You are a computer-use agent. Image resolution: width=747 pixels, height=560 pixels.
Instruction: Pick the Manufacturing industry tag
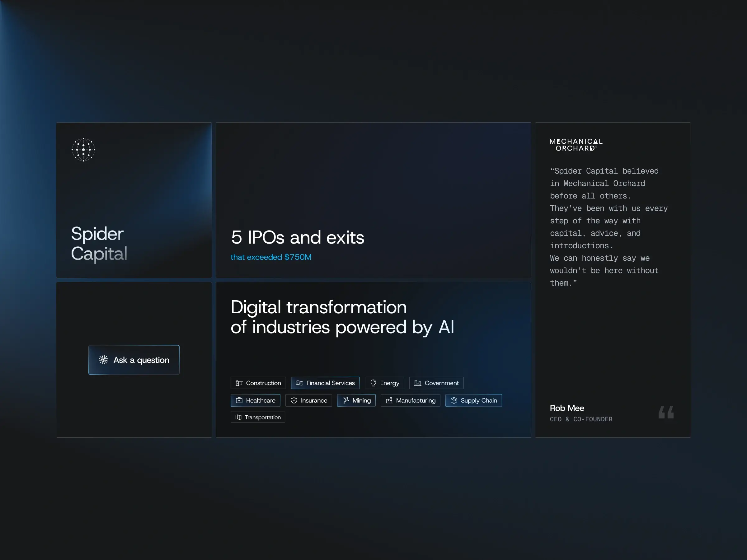coord(410,400)
